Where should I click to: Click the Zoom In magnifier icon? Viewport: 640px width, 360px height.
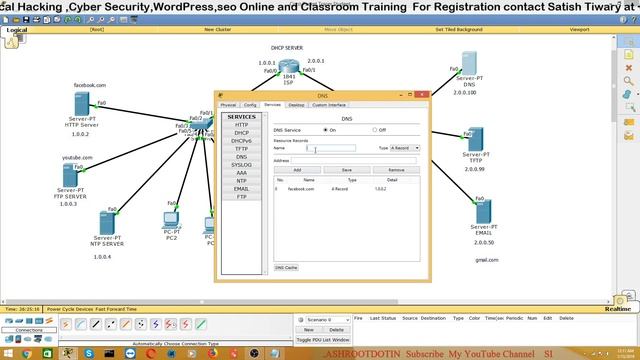click(91, 20)
